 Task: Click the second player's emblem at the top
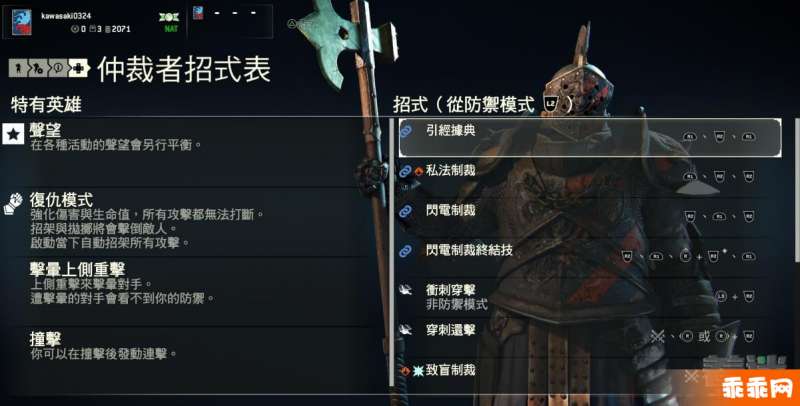tap(198, 13)
